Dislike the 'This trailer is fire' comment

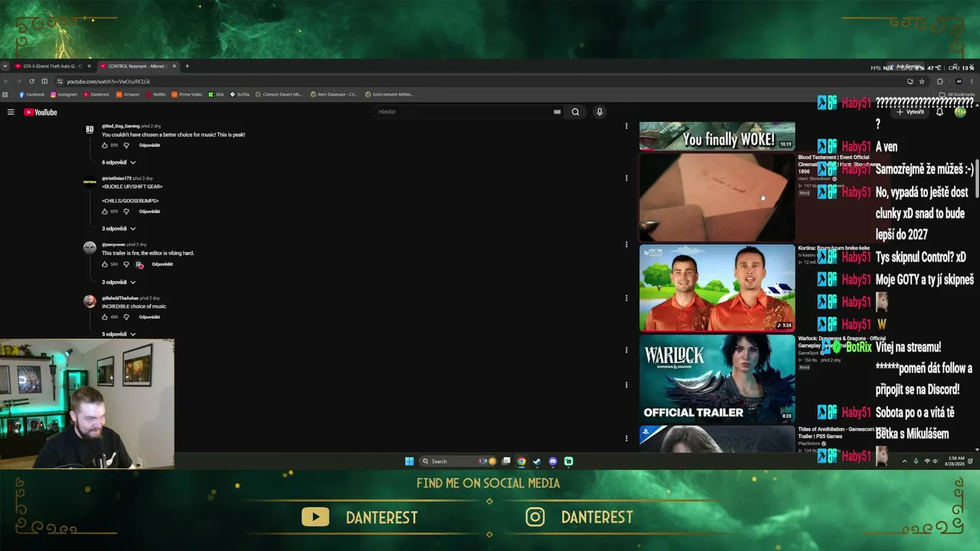[126, 264]
